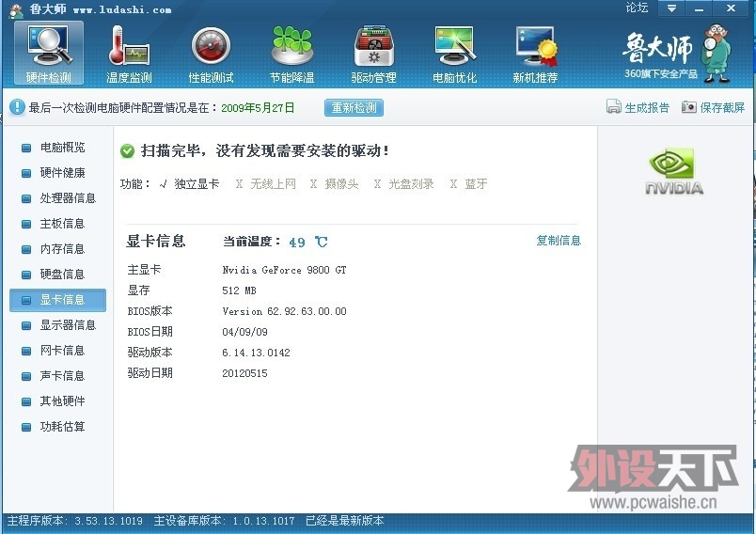Click 复制信息 copy info link
The width and height of the screenshot is (756, 534).
pos(559,240)
